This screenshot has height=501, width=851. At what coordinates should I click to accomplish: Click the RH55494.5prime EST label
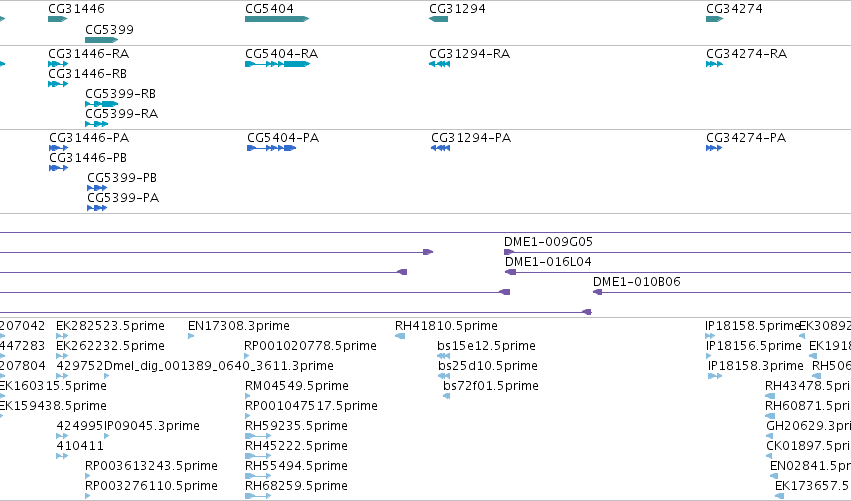(x=296, y=466)
